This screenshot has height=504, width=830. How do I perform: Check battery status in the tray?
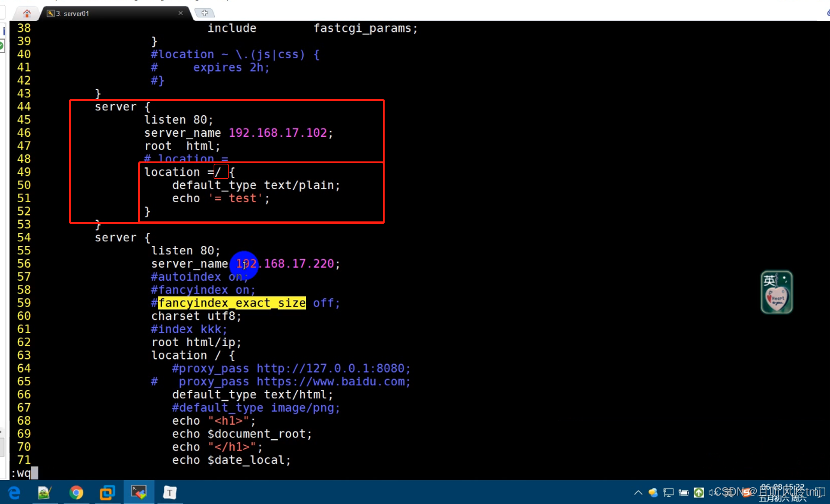(x=684, y=493)
